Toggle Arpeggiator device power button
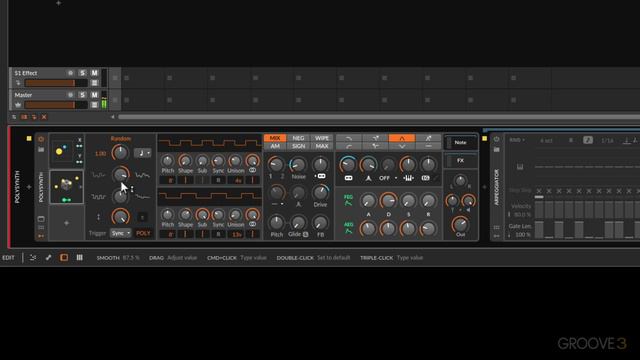This screenshot has height=360, width=640. tap(497, 139)
